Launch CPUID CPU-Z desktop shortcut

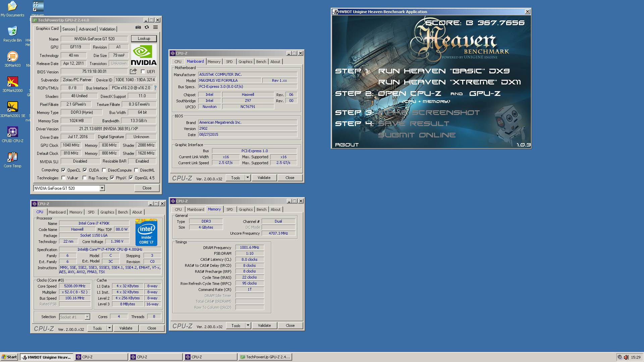pos(12,134)
